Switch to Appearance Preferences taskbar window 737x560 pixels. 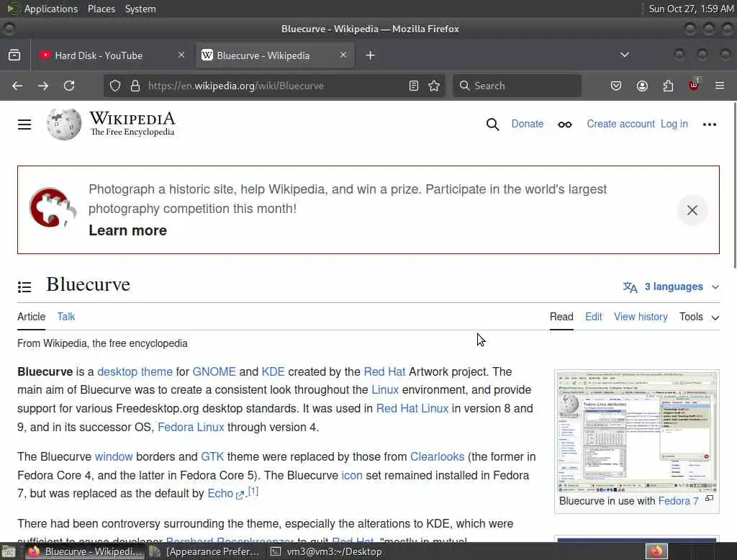204,551
